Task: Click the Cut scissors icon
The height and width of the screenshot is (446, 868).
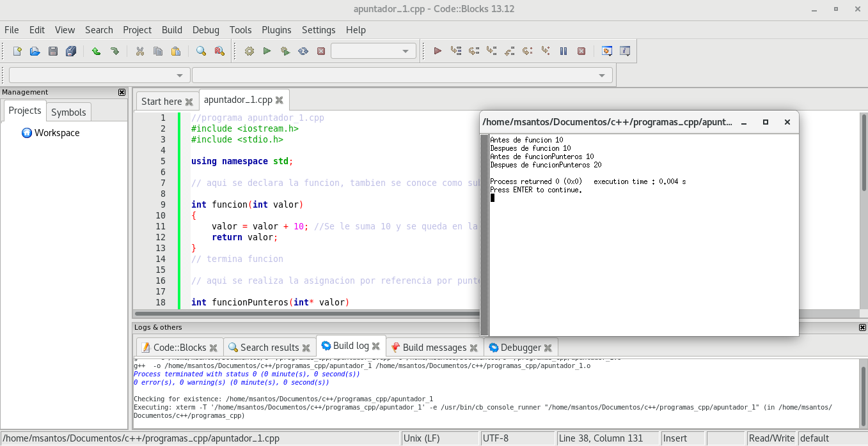Action: 139,51
